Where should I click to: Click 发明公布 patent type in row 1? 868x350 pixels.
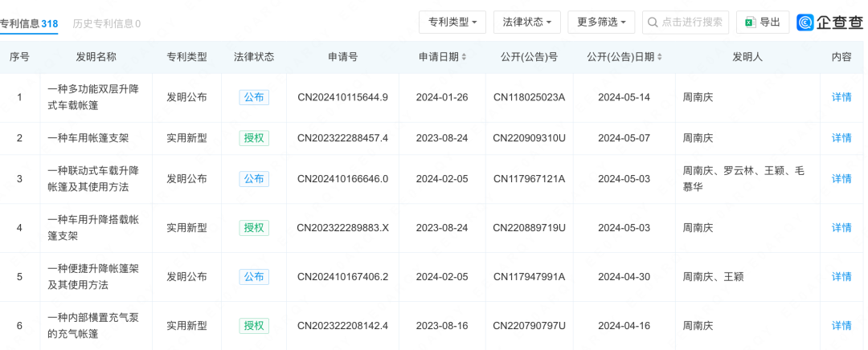tap(186, 97)
